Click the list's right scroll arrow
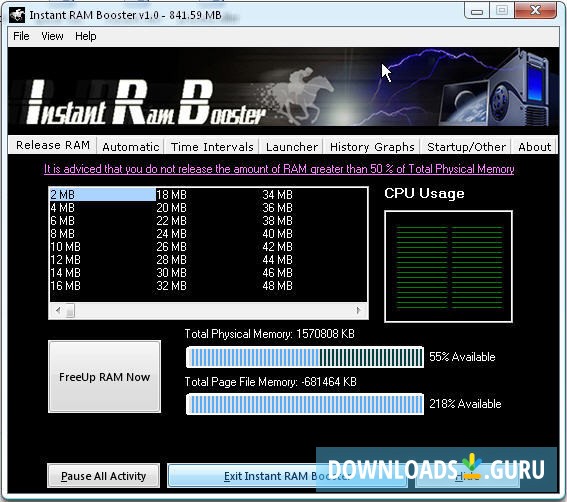This screenshot has width=567, height=502. pos(358,310)
